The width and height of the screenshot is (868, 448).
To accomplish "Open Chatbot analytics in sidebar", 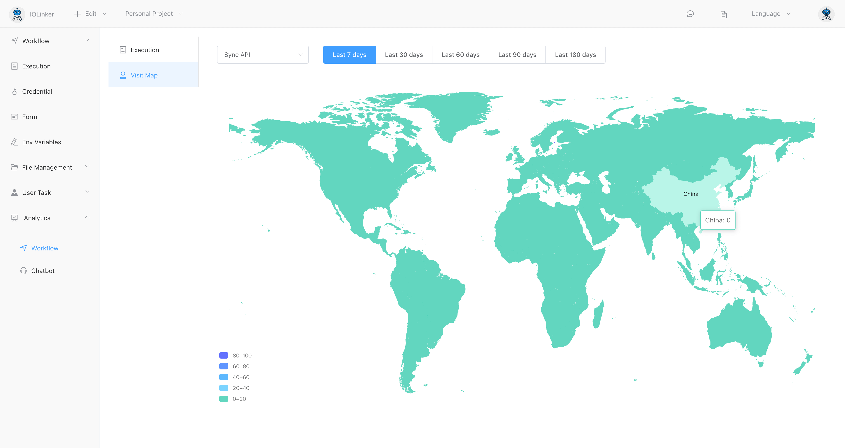I will (x=42, y=271).
